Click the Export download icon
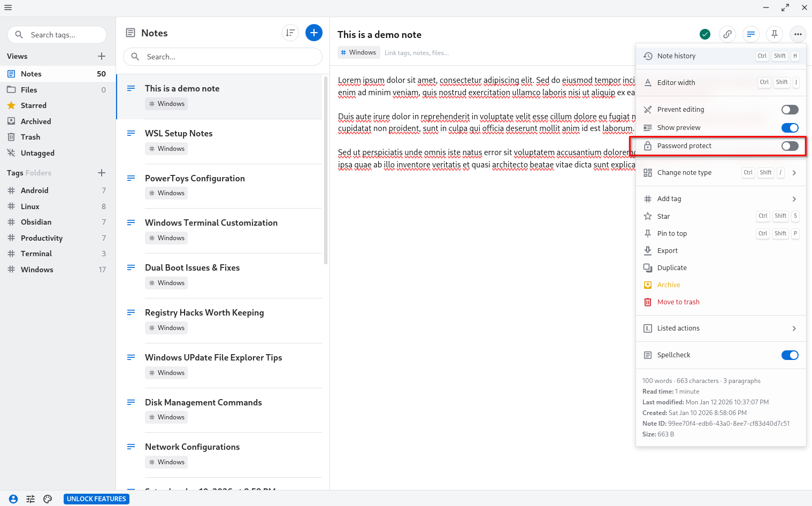 pyautogui.click(x=648, y=250)
